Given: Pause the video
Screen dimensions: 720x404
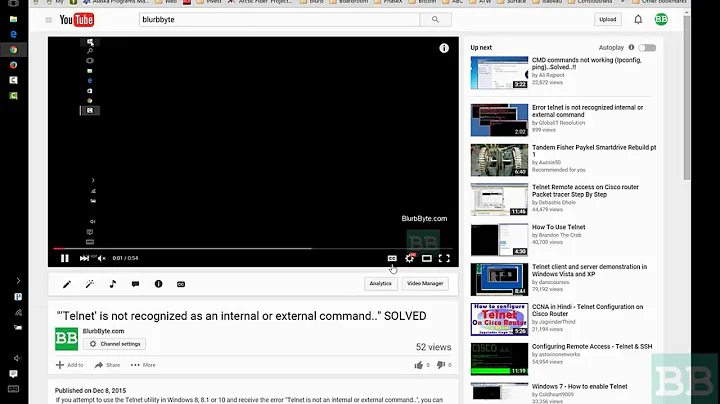Looking at the screenshot, I should click(65, 258).
